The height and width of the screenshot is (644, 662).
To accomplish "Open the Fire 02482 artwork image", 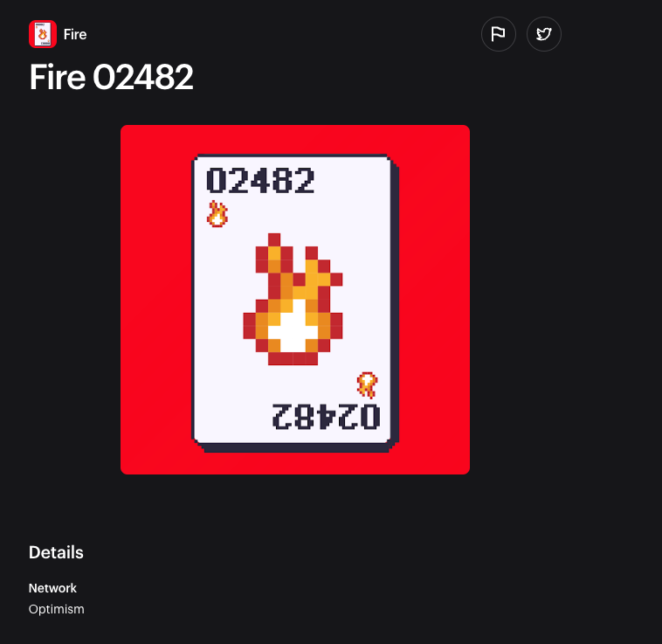I will 295,300.
